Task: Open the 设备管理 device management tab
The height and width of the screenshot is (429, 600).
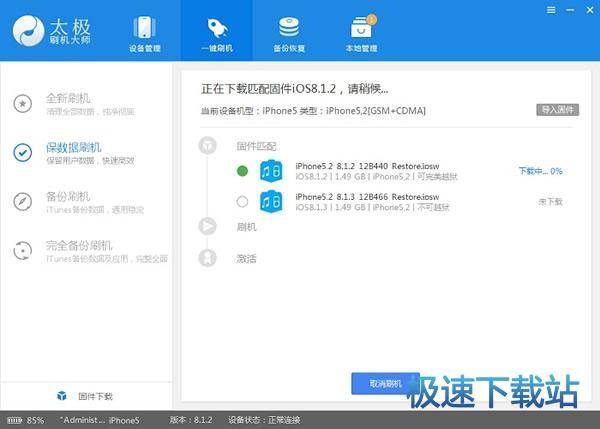Action: [x=145, y=34]
